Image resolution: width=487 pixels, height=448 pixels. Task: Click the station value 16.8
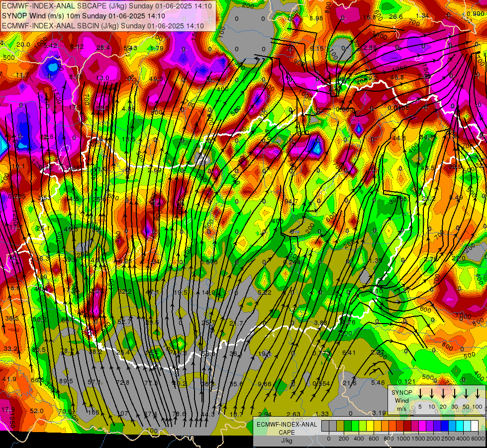pos(370,17)
